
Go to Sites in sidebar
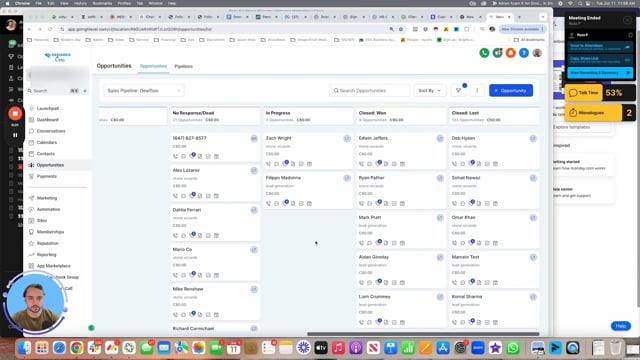[42, 220]
